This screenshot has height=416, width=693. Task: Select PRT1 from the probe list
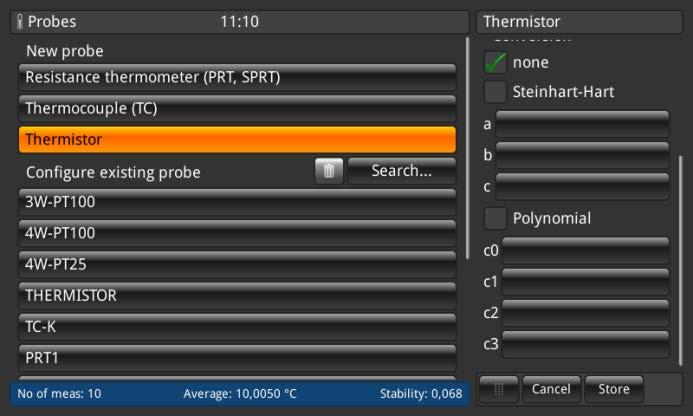pos(237,357)
